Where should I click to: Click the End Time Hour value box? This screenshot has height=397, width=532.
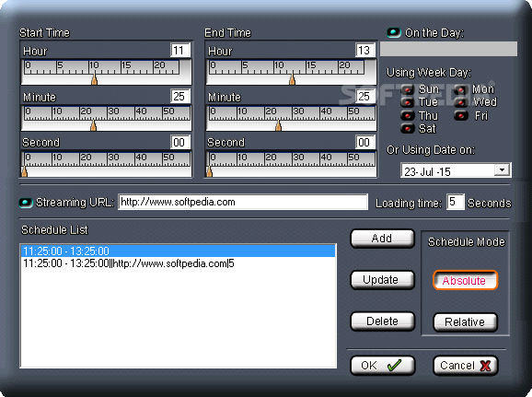pyautogui.click(x=365, y=51)
